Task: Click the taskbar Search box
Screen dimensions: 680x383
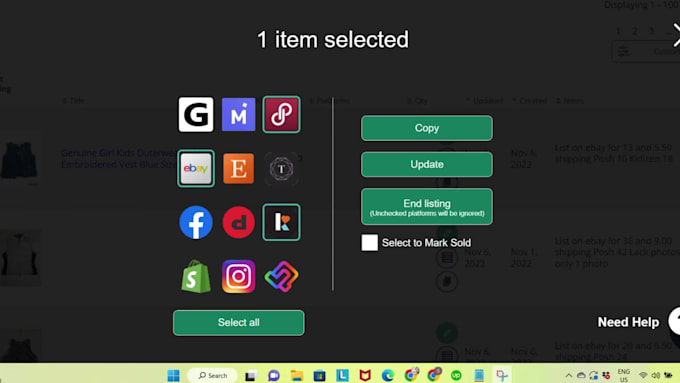Action: tap(212, 375)
